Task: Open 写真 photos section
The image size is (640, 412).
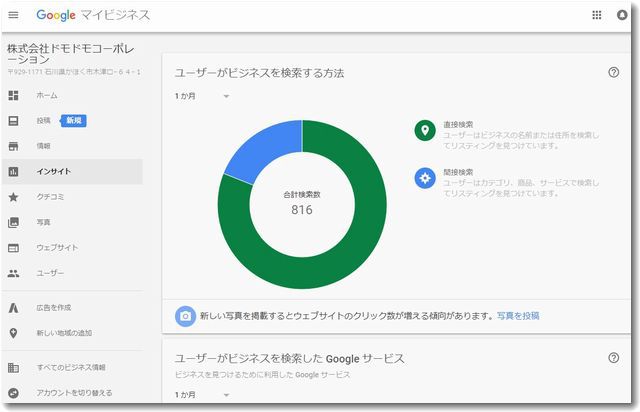Action: 43,223
